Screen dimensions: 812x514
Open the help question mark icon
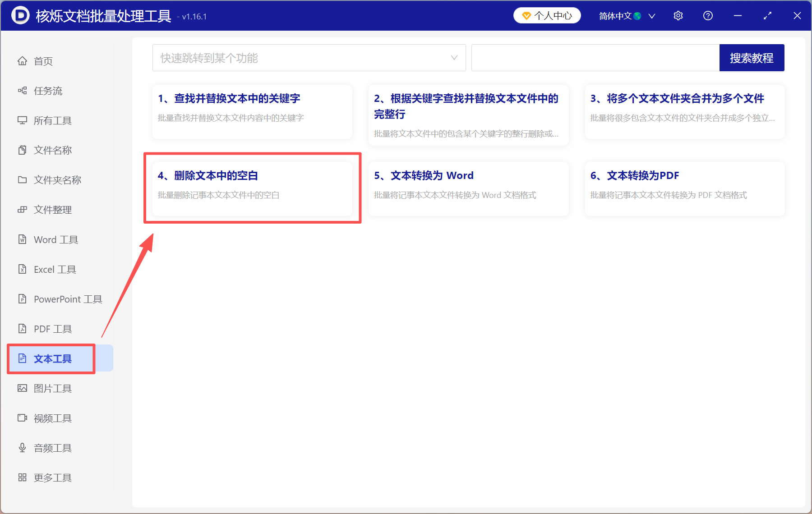[708, 15]
